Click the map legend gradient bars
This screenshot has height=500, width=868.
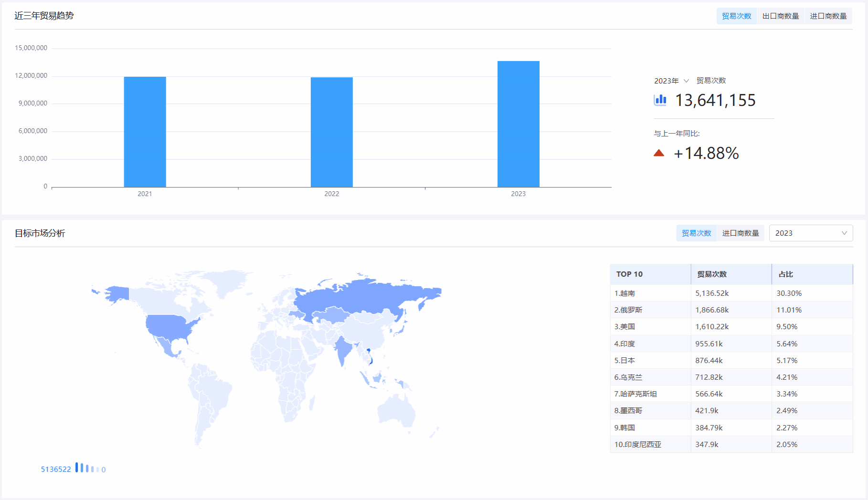tap(87, 469)
